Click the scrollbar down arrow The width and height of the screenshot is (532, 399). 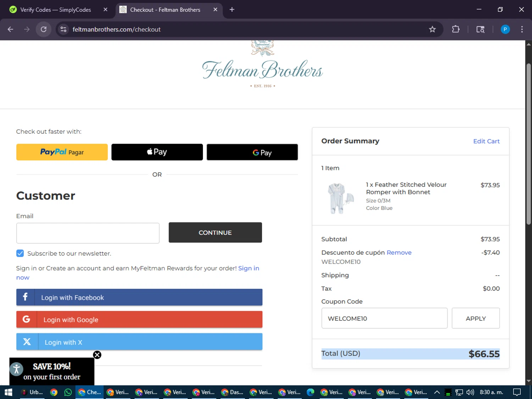click(528, 381)
